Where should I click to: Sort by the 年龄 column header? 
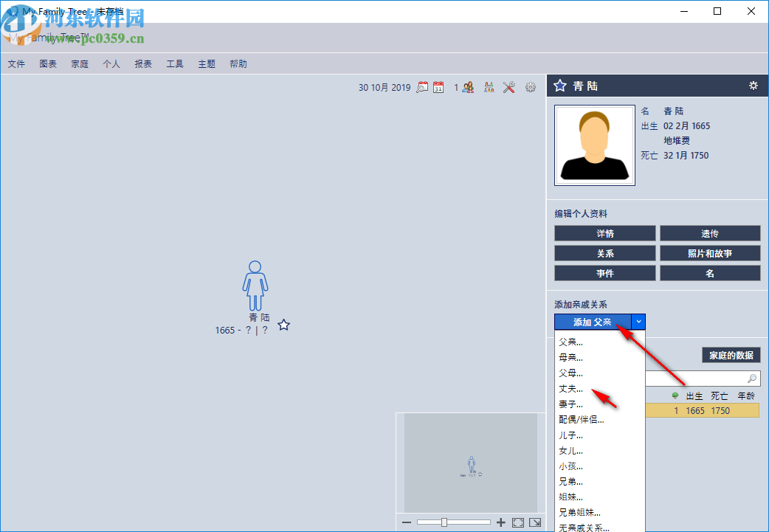click(x=746, y=395)
